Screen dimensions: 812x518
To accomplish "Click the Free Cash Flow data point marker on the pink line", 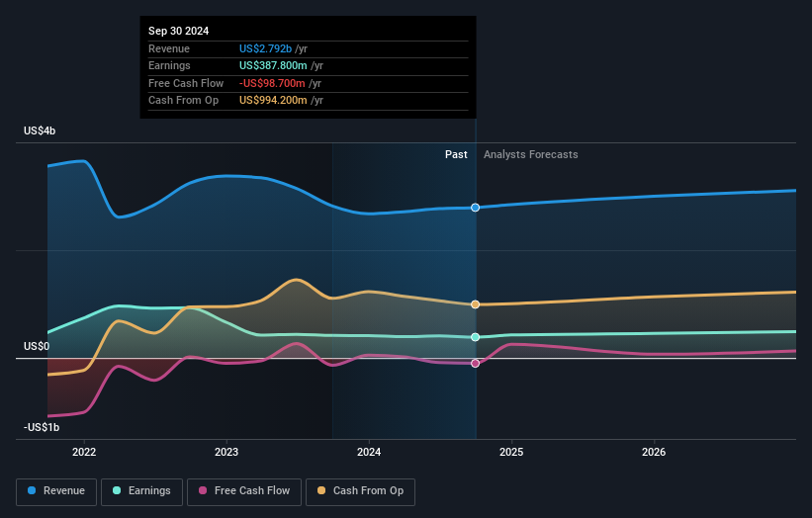I will (475, 363).
